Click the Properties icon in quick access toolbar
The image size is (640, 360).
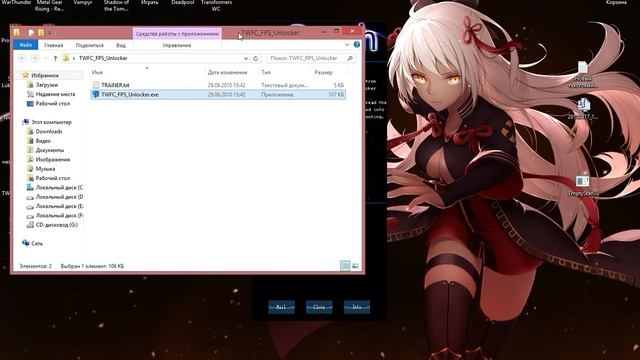31,33
